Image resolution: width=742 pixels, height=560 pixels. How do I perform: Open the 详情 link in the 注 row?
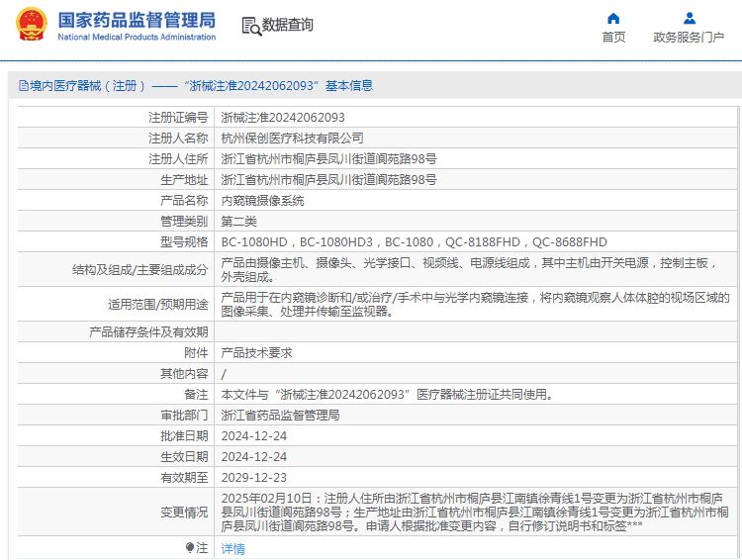tap(232, 548)
